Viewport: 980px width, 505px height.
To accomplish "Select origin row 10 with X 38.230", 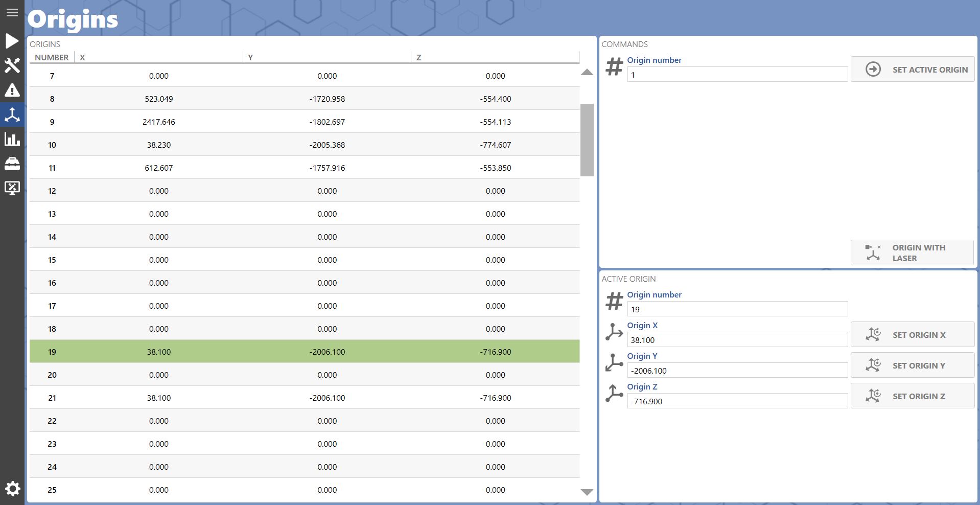I will 305,145.
